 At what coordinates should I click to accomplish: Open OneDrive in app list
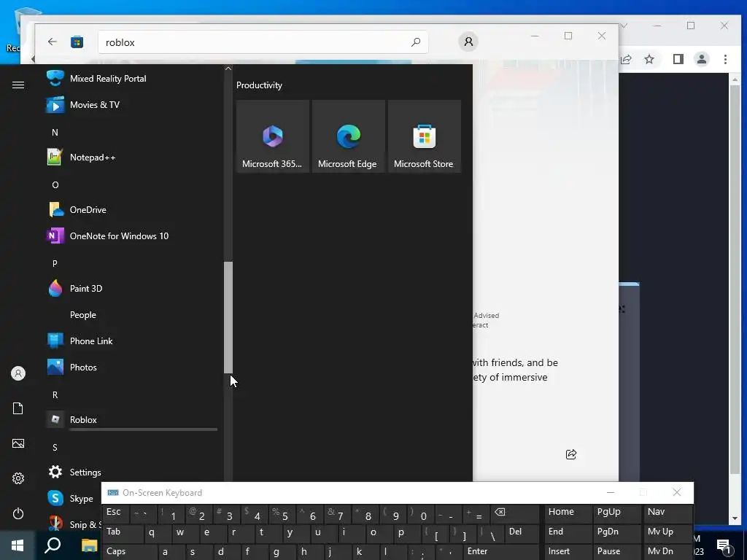[131, 209]
